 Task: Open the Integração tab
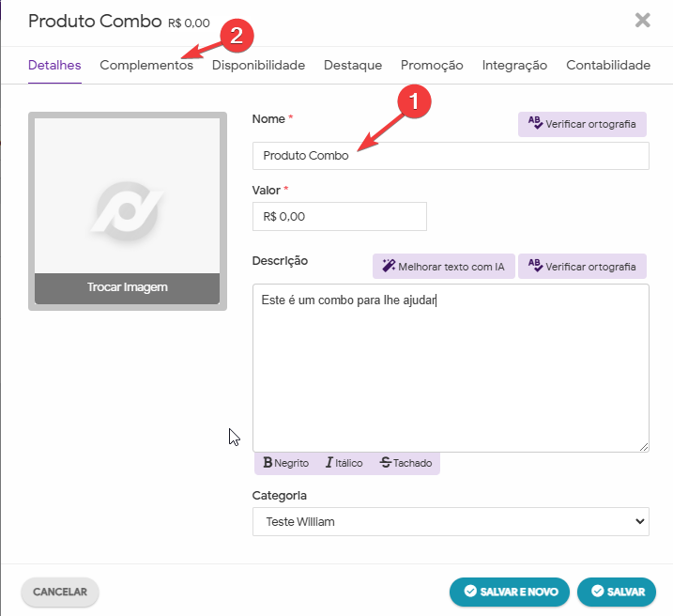pos(514,66)
